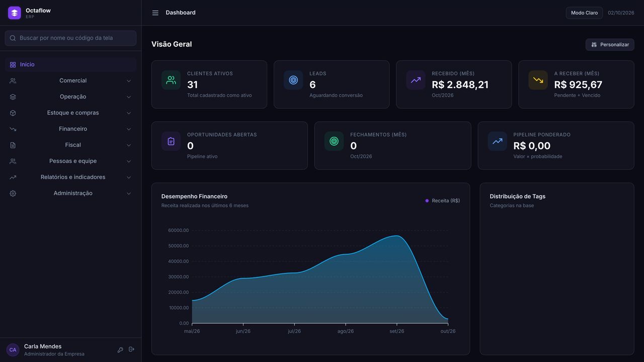The image size is (644, 362).
Task: Click the Clientes Ativos users icon
Action: (x=171, y=80)
